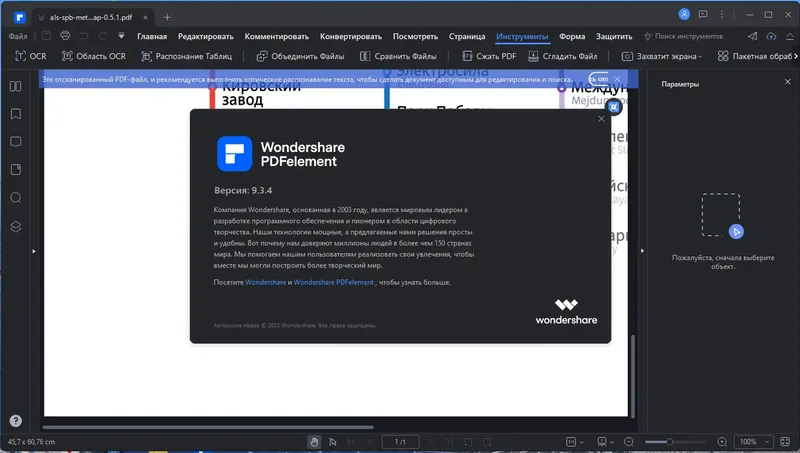Open the feedback message icon in title bar
Viewport: 800px width, 453px height.
703,14
